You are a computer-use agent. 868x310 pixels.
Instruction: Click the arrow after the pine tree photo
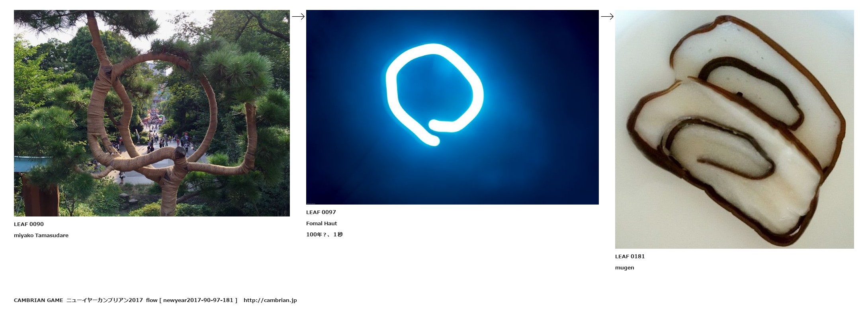(x=298, y=16)
